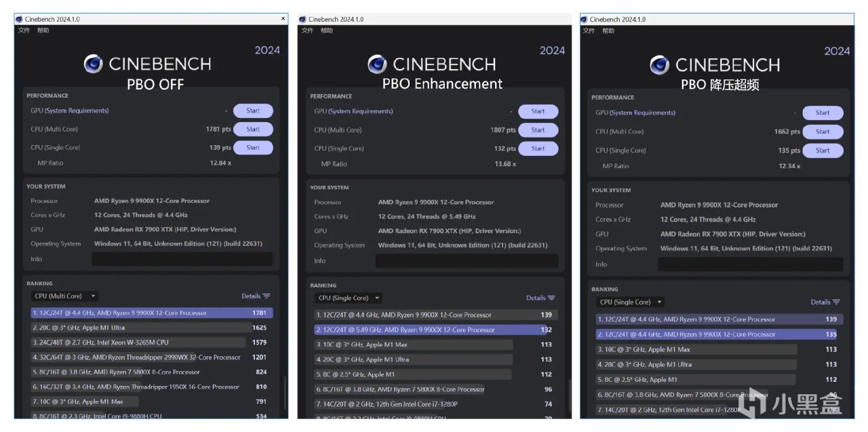Select top 4.4 GHz 139 row, PBO Enhancement window
The width and height of the screenshot is (868, 432).
pos(436,315)
